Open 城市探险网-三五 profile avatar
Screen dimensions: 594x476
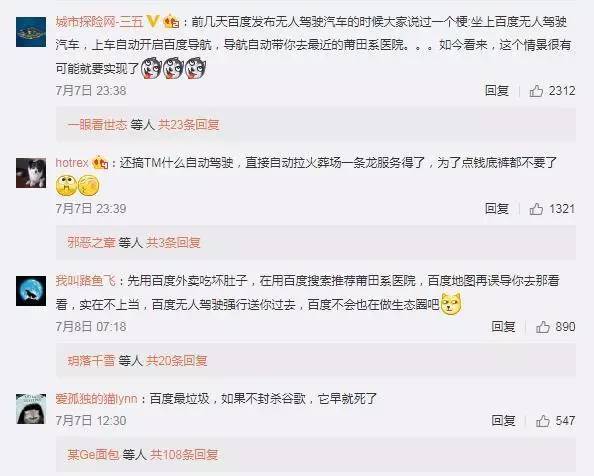point(31,32)
